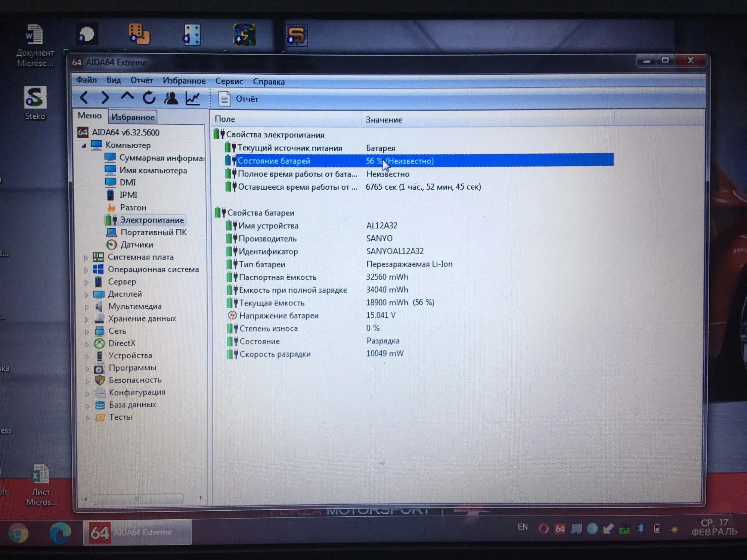Expand the Тесты tree node
Screen dimensions: 747x560
click(87, 418)
